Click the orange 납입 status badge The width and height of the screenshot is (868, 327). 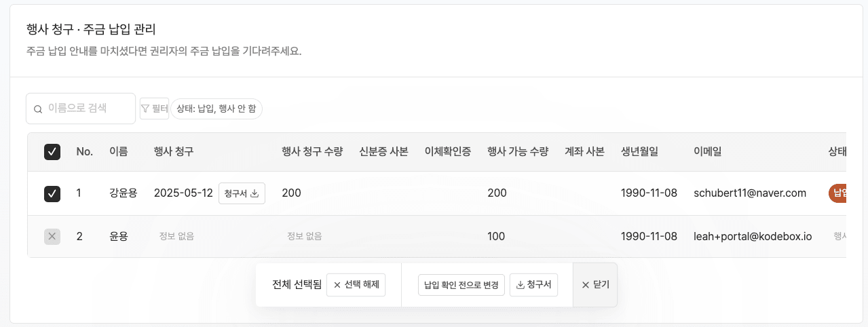[839, 193]
